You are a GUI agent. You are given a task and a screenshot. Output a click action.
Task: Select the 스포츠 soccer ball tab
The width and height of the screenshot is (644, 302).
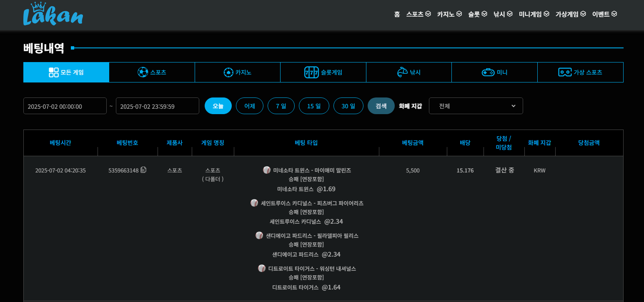tap(152, 72)
